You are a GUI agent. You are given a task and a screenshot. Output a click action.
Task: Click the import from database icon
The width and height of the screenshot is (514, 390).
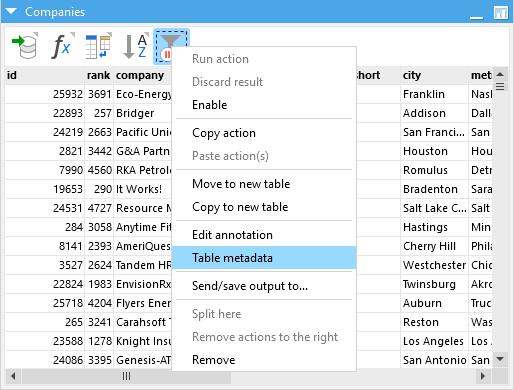(24, 46)
